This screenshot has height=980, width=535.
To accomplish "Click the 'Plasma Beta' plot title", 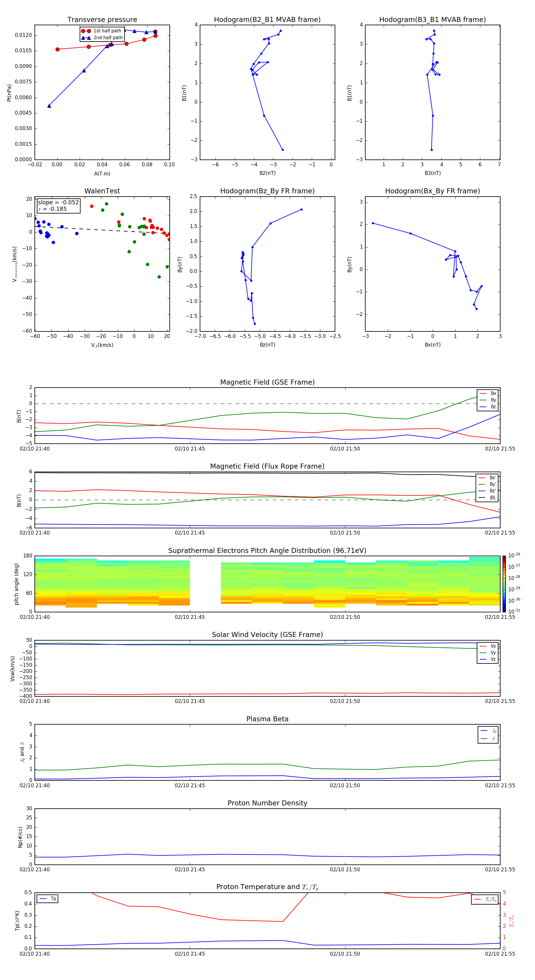I will [x=267, y=719].
